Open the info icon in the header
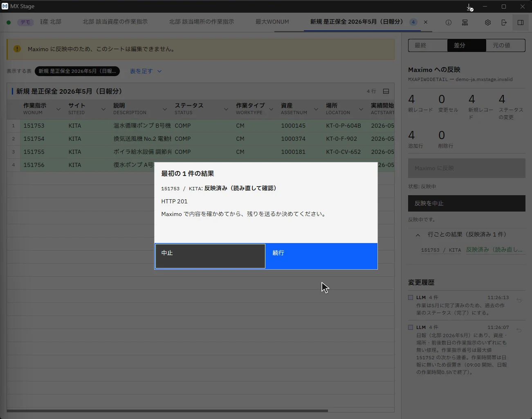The height and width of the screenshot is (419, 532). click(x=449, y=23)
